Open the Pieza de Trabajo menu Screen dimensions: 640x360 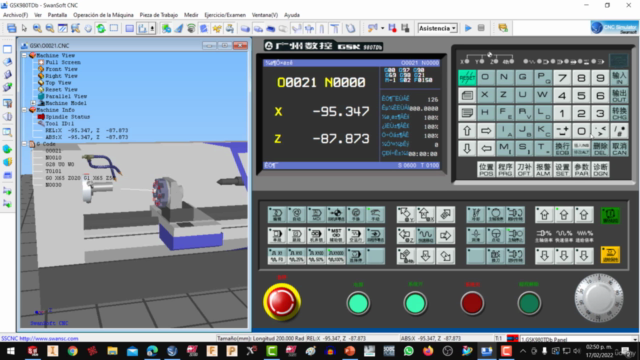[159, 15]
